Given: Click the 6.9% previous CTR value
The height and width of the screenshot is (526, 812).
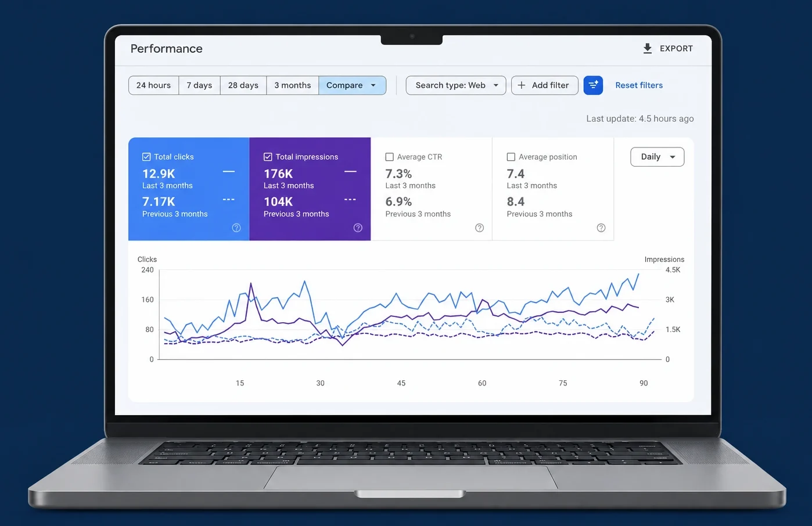Looking at the screenshot, I should point(398,201).
